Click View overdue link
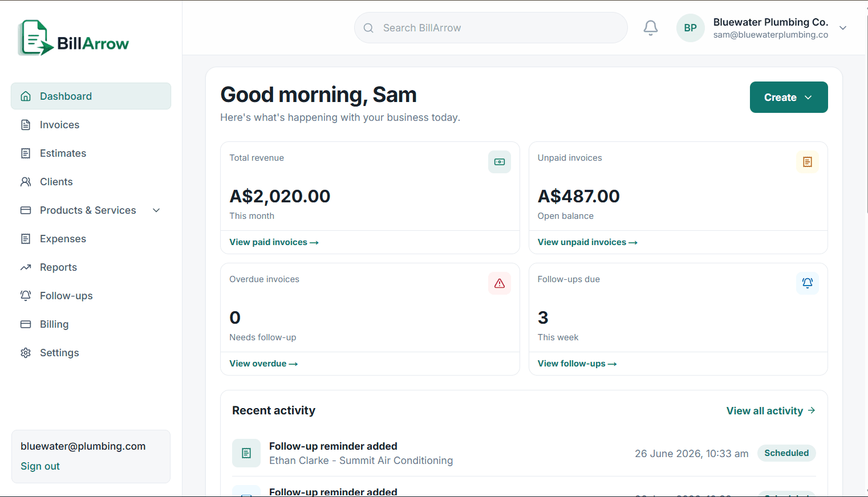This screenshot has height=497, width=868. 263,364
